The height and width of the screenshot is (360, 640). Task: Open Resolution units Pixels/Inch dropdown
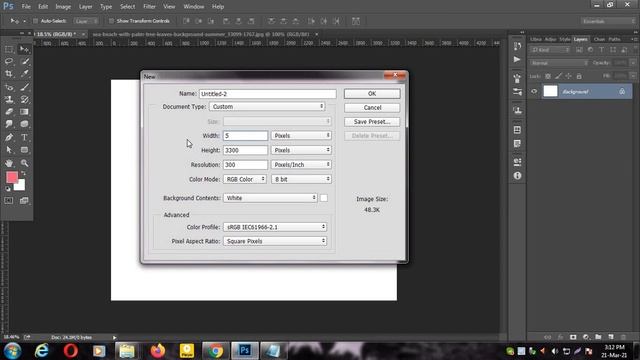coord(301,164)
